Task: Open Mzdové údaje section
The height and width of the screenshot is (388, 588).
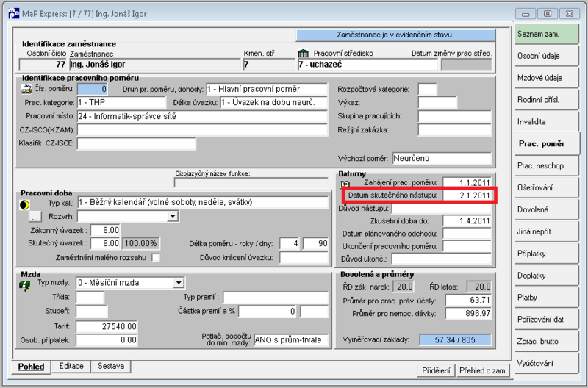Action: tap(546, 78)
